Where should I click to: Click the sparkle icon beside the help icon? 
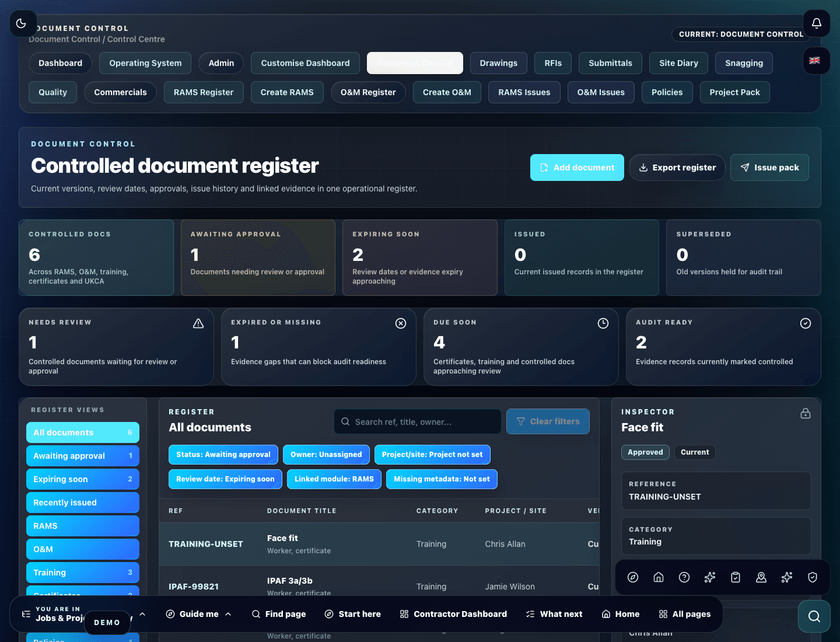tap(710, 577)
